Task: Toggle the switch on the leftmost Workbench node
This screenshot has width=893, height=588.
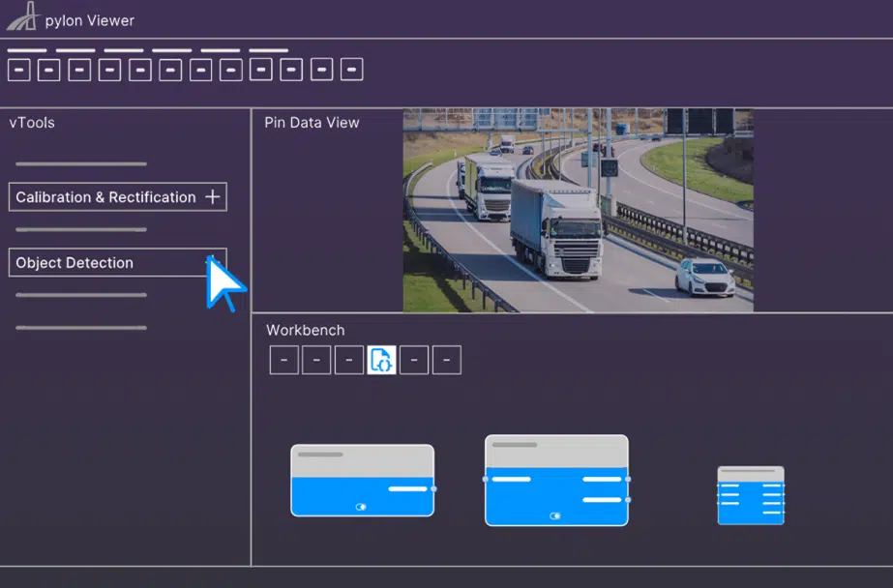Action: point(361,507)
